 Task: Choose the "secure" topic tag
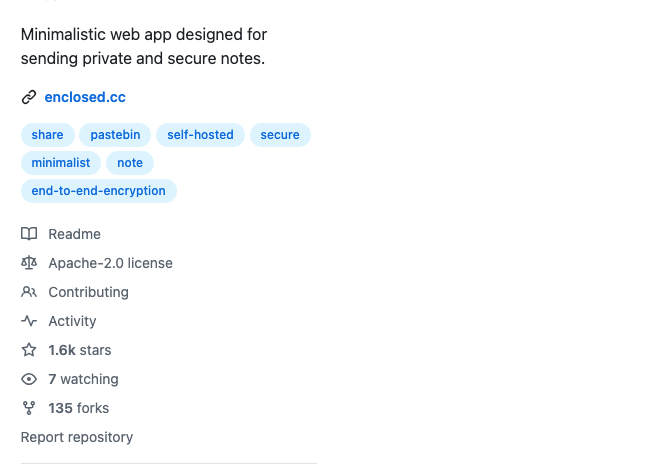coord(280,135)
